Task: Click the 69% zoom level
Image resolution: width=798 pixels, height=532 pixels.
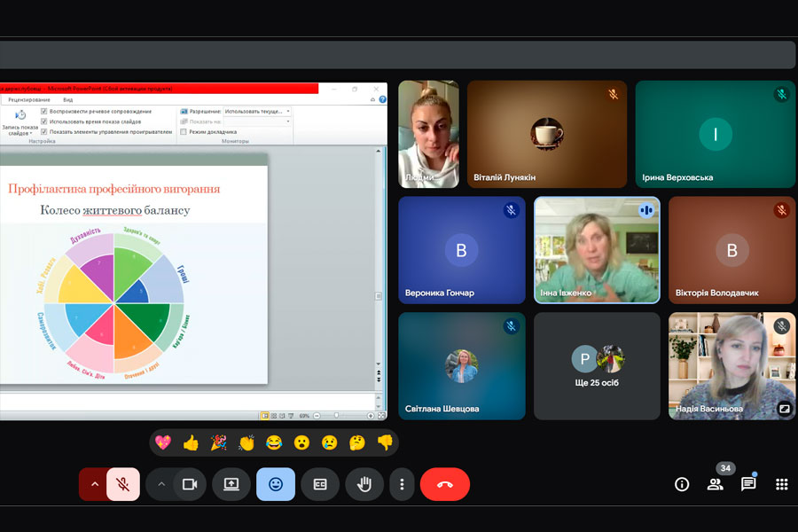Action: pyautogui.click(x=304, y=416)
